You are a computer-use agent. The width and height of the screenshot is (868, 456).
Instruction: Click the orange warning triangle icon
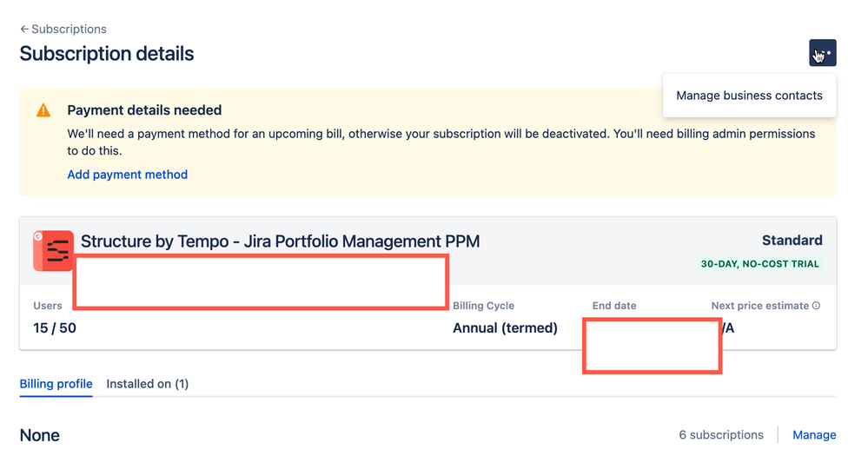pos(43,110)
